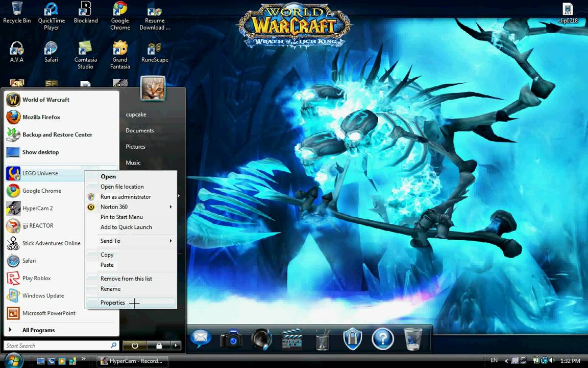
Task: Click the 1:32 PM clock
Action: tap(570, 361)
